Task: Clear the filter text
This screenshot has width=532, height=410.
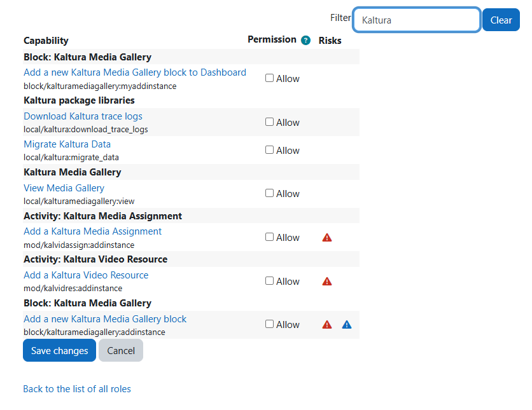Action: 501,20
